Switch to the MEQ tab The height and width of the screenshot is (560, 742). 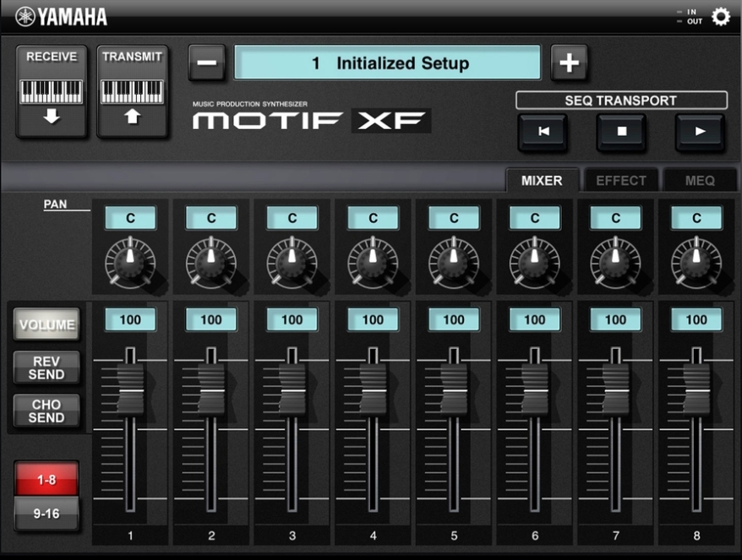point(701,180)
